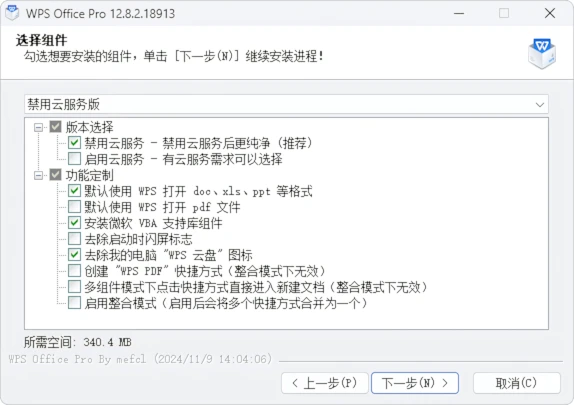
Task: Uncheck 去除我的电脑 WPS 云盘 图标
Action: (x=74, y=255)
